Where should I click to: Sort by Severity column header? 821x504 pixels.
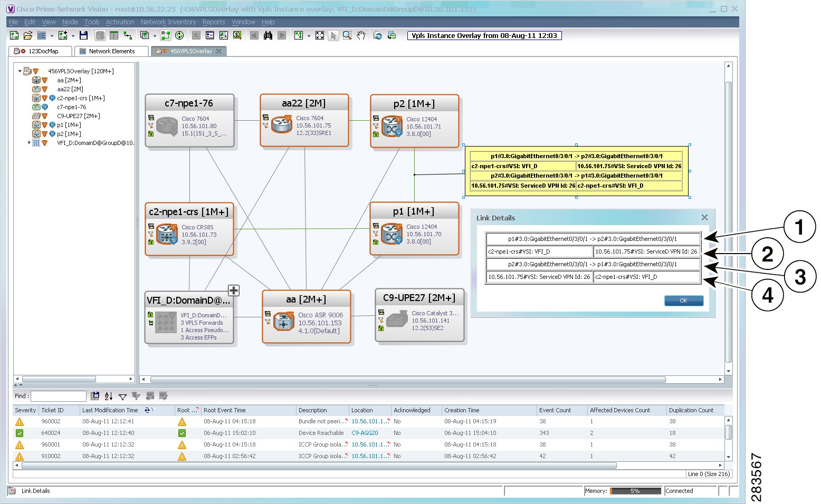[x=25, y=410]
